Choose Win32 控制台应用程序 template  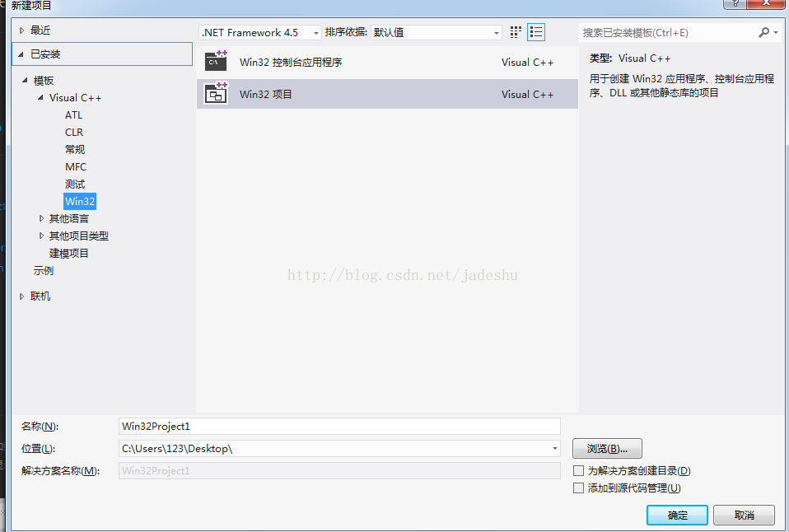[387, 62]
